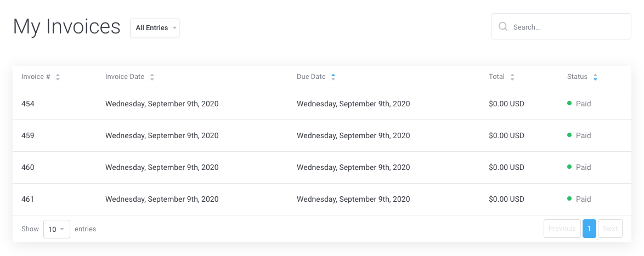The width and height of the screenshot is (644, 256).
Task: Click green Paid dot for invoice 454
Action: coord(569,103)
